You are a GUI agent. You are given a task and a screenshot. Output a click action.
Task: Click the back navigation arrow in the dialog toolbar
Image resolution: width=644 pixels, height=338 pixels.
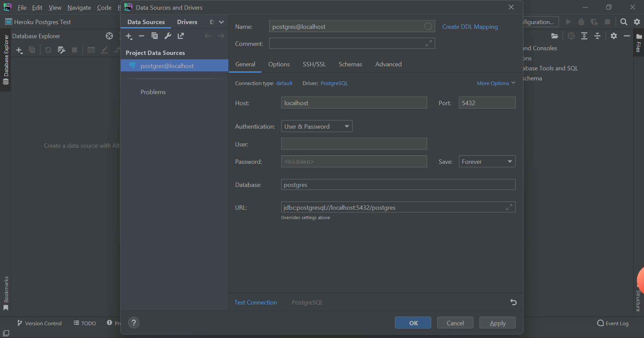(208, 36)
